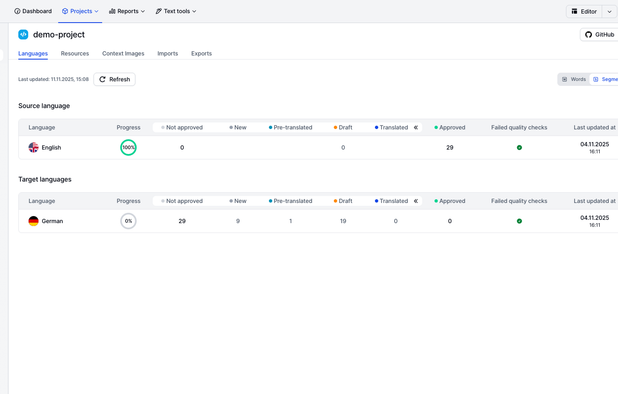Click the Text tools pen icon

coord(158,11)
